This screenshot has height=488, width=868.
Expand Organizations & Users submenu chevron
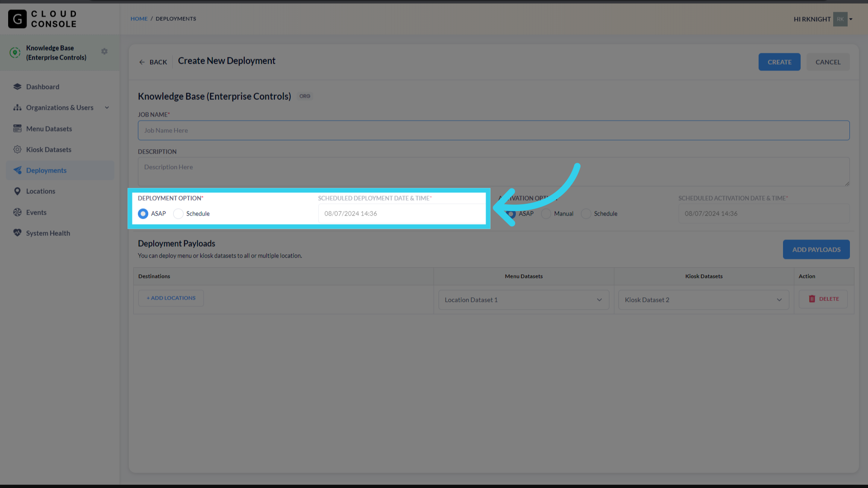[107, 108]
